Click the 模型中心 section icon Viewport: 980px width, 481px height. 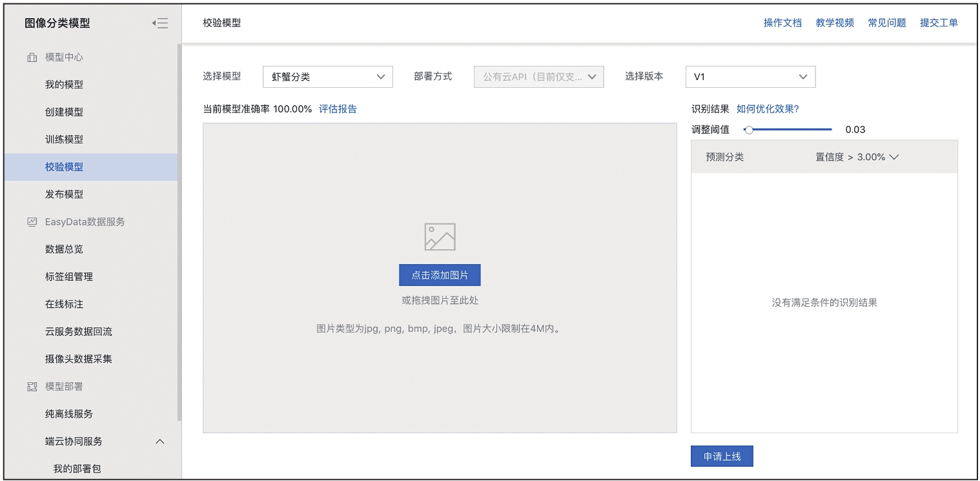pyautogui.click(x=32, y=57)
